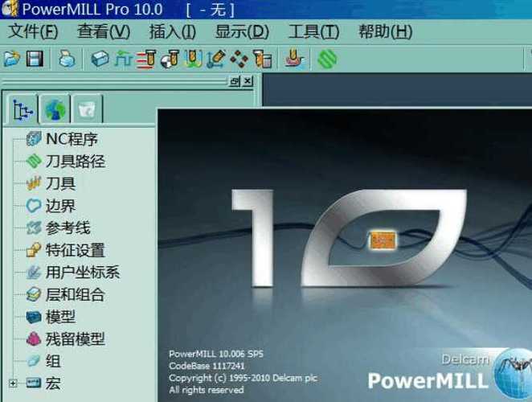
Task: Click the 特征设置 feature icon
Action: pyautogui.click(x=34, y=250)
